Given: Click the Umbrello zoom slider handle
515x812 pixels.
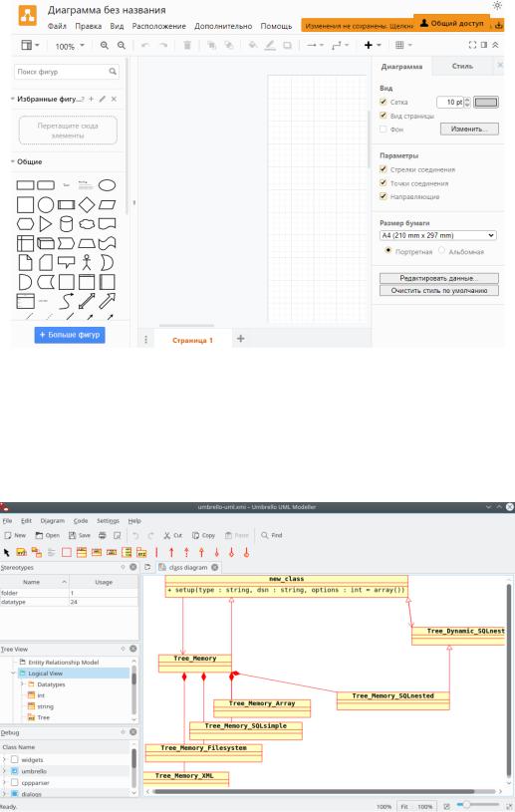Looking at the screenshot, I should point(466,805).
